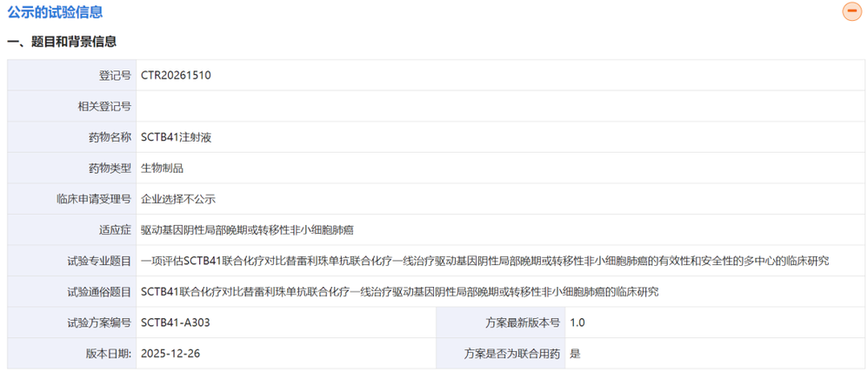Click the 试验专业题目 label cell
The height and width of the screenshot is (372, 868).
72,261
